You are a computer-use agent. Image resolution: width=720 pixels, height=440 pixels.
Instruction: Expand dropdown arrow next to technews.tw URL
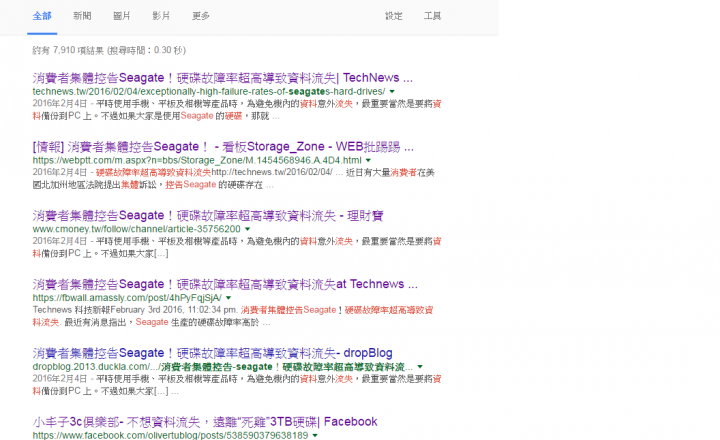tap(392, 92)
